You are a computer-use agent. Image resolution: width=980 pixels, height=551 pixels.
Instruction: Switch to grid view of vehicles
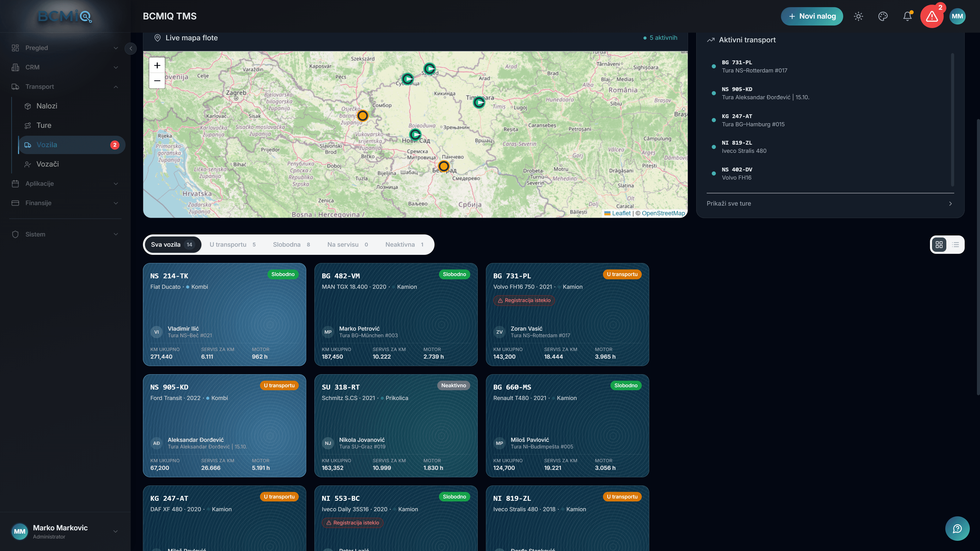tap(939, 245)
